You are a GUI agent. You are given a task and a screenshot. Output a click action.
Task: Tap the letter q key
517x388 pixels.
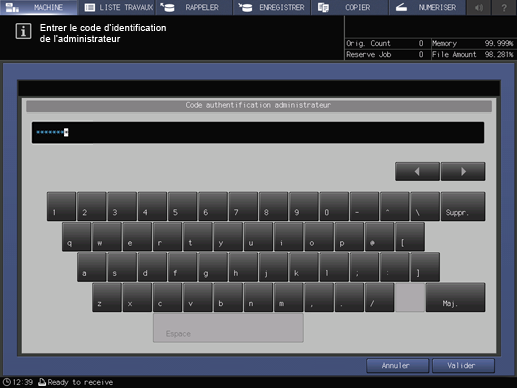click(76, 237)
